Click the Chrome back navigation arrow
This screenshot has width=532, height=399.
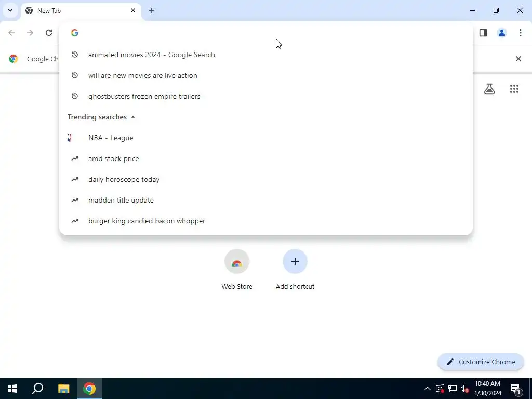click(x=11, y=33)
